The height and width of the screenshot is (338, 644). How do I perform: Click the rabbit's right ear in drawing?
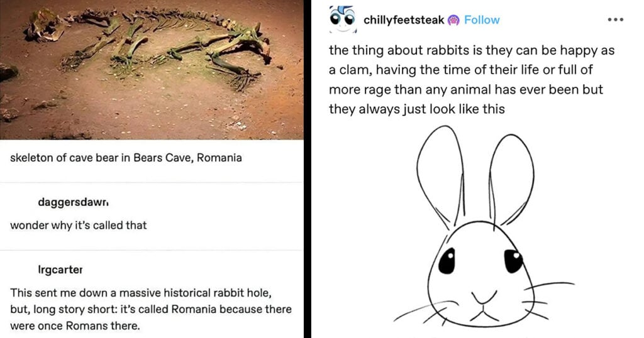[511, 178]
